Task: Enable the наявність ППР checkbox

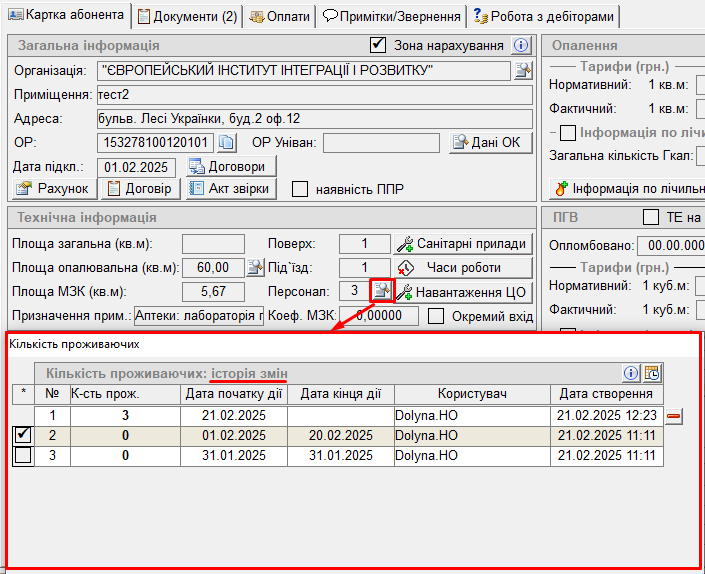Action: coord(299,189)
